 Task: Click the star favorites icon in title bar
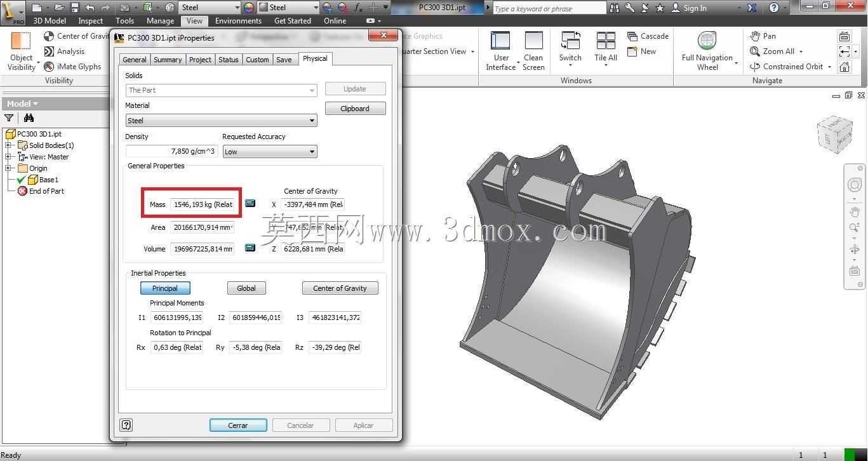click(660, 8)
